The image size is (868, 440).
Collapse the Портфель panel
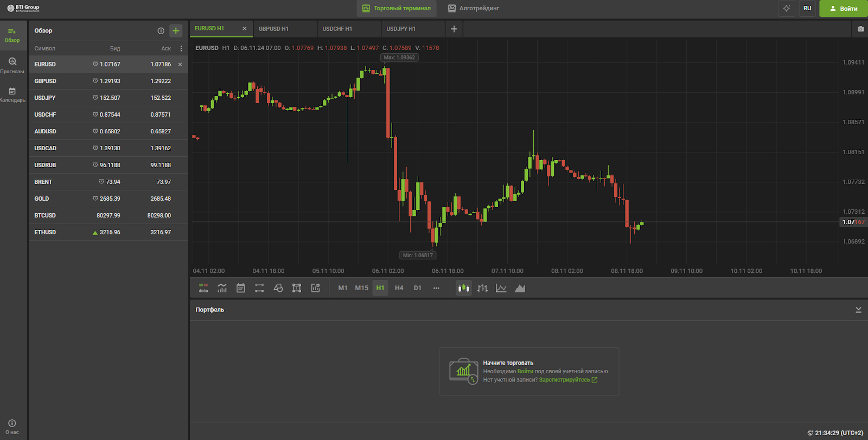pos(858,310)
